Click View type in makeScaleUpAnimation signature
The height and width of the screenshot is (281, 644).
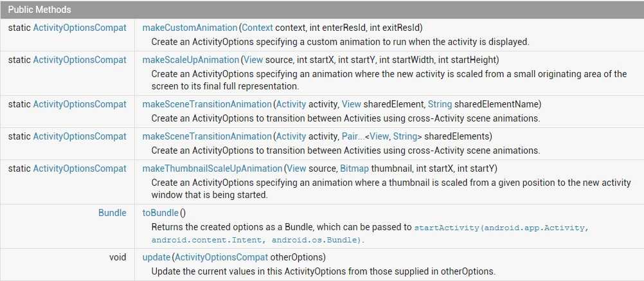pyautogui.click(x=252, y=60)
